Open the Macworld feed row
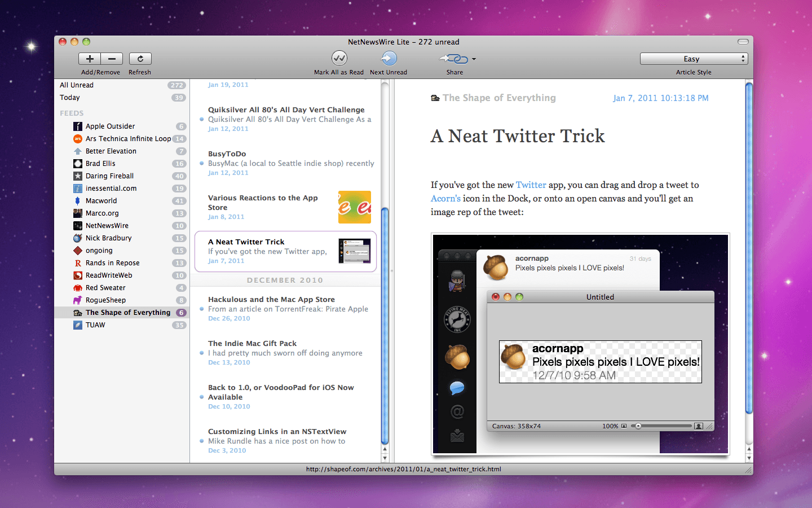 pos(122,201)
